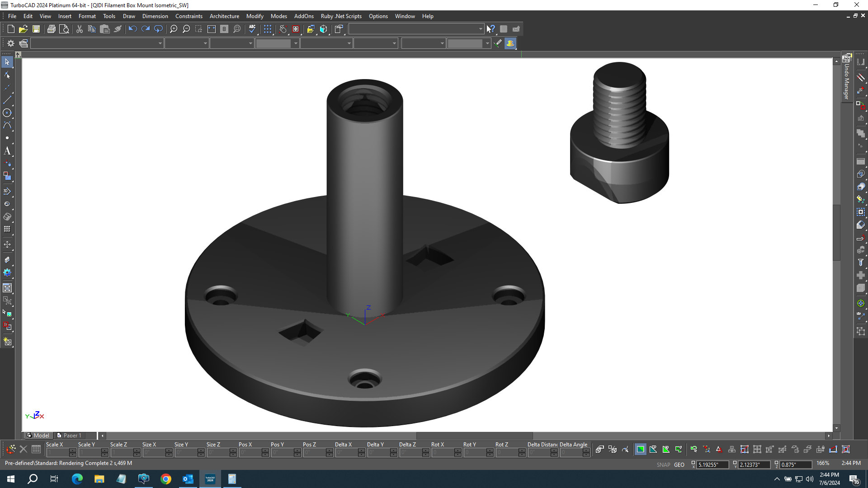Toggle the grid display in the toolbar

(x=268, y=28)
